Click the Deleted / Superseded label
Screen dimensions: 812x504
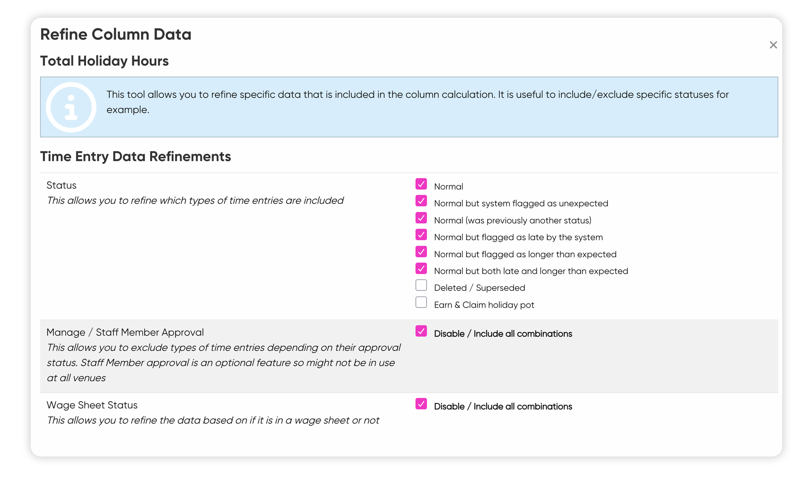(479, 288)
